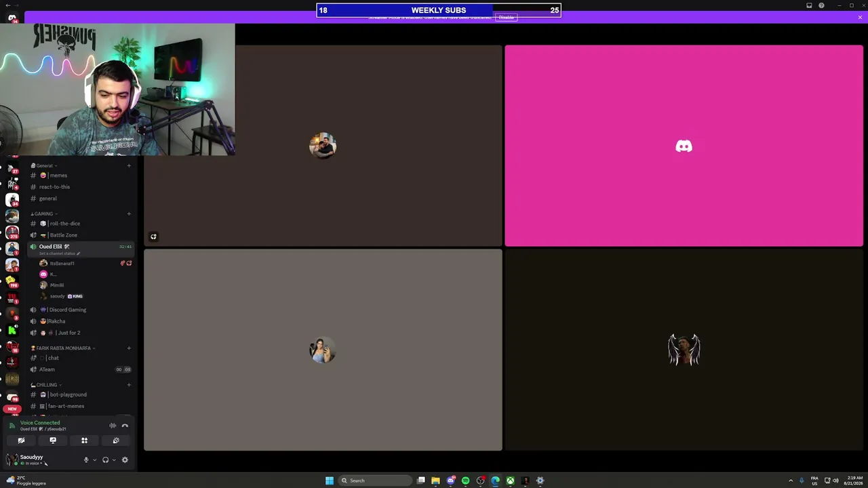
Task: Turn on camera in voice panel
Action: (x=21, y=441)
